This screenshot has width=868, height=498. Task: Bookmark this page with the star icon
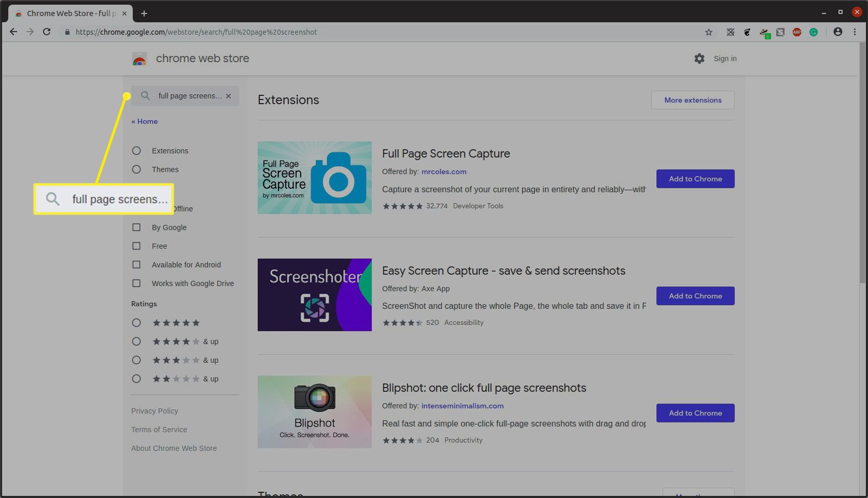click(x=709, y=32)
